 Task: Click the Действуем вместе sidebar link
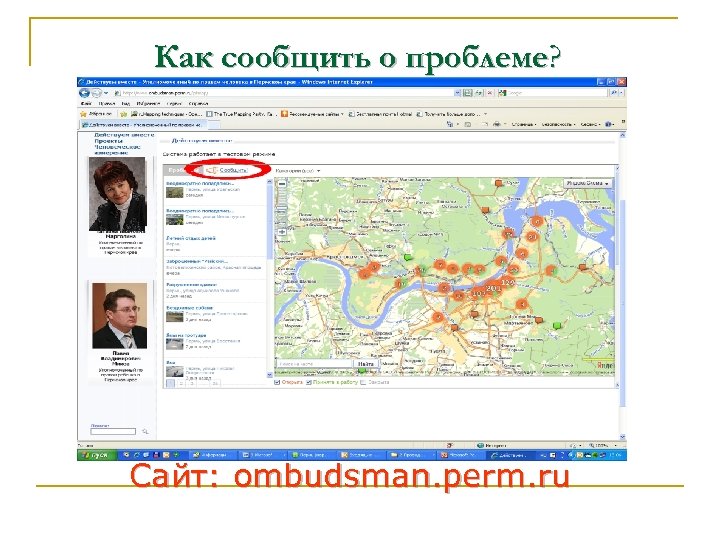124,135
